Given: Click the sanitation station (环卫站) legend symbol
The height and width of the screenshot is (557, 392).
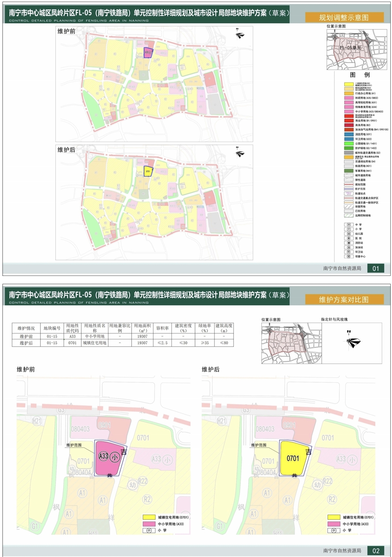Looking at the screenshot, I should 349,252.
